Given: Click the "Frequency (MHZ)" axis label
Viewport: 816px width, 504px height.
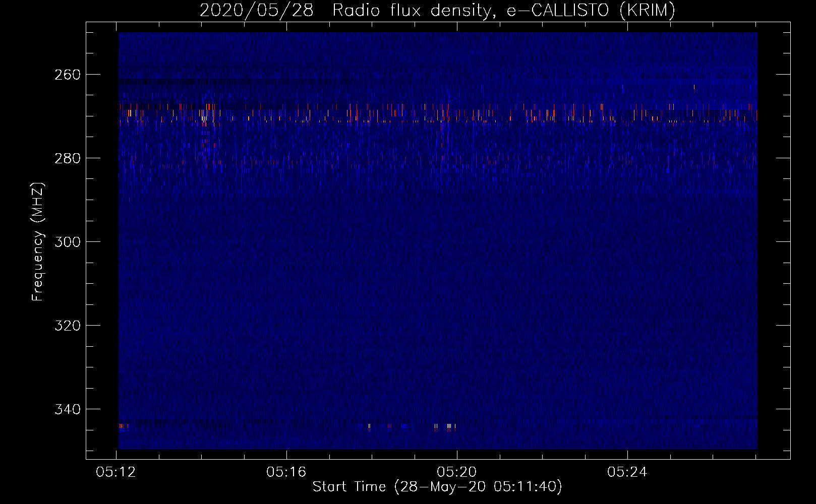Looking at the screenshot, I should point(38,242).
